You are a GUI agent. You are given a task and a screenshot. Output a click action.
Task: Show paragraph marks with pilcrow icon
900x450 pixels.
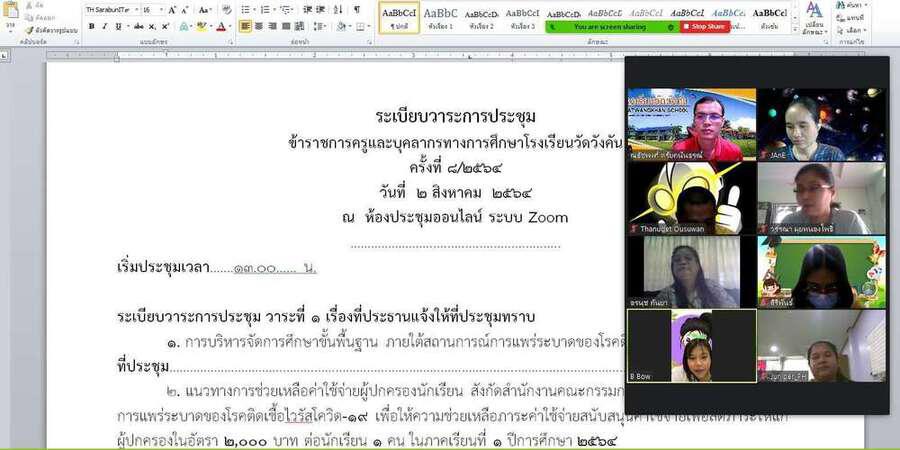coord(357,9)
